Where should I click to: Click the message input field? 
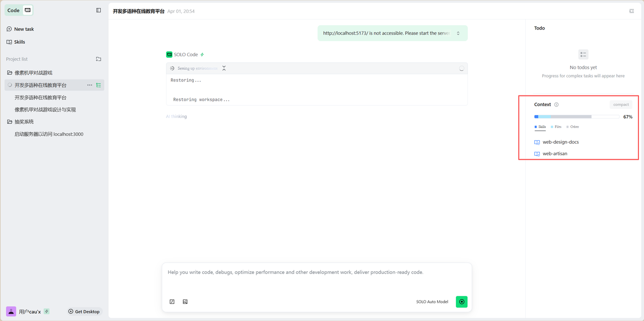click(x=317, y=277)
